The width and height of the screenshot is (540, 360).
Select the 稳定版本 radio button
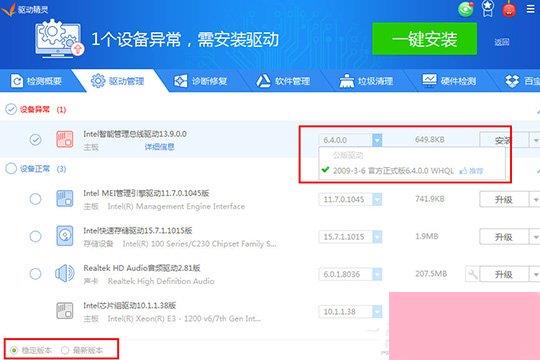tap(14, 350)
